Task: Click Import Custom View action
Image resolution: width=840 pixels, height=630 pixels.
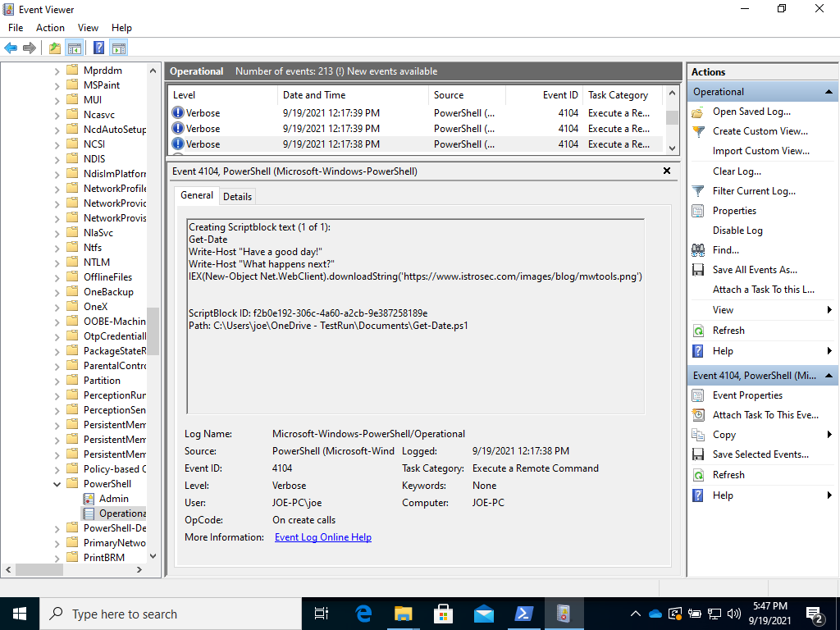Action: point(760,151)
